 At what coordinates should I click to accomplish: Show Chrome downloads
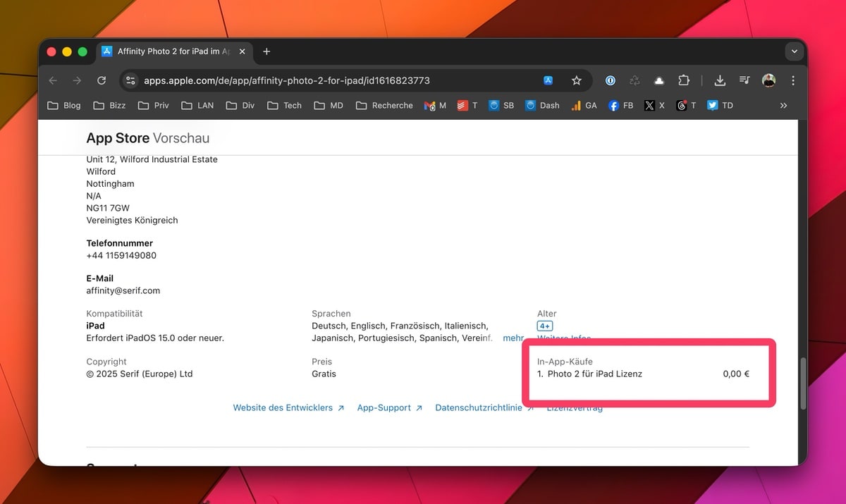pyautogui.click(x=720, y=80)
